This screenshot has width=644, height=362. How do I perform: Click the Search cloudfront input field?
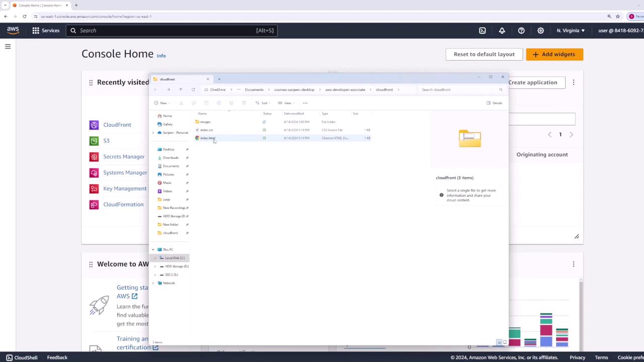pyautogui.click(x=458, y=89)
